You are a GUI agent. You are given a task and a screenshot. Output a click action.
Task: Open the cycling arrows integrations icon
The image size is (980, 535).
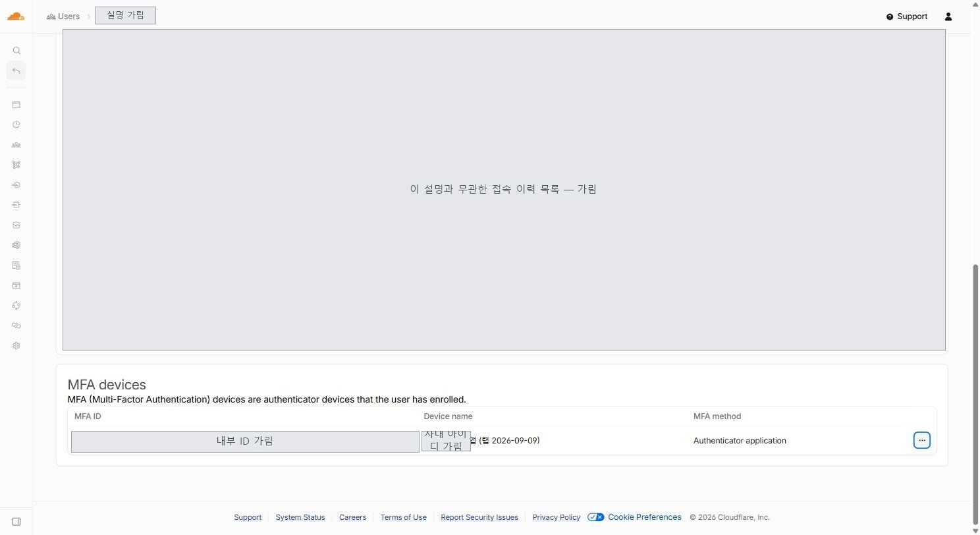point(16,306)
